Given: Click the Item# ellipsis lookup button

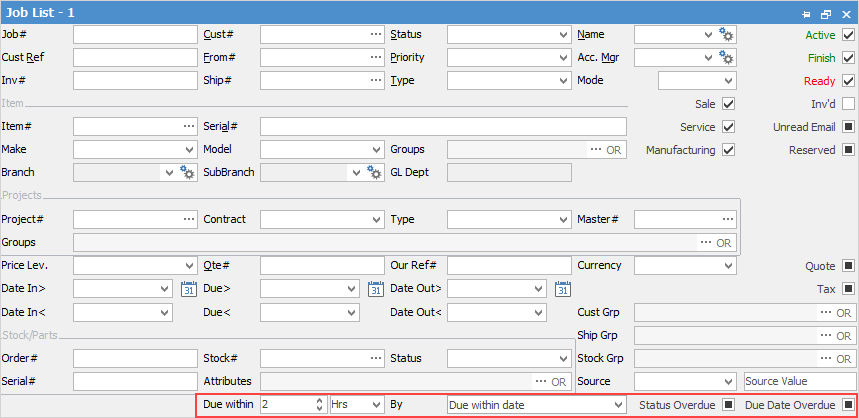Looking at the screenshot, I should 188,127.
